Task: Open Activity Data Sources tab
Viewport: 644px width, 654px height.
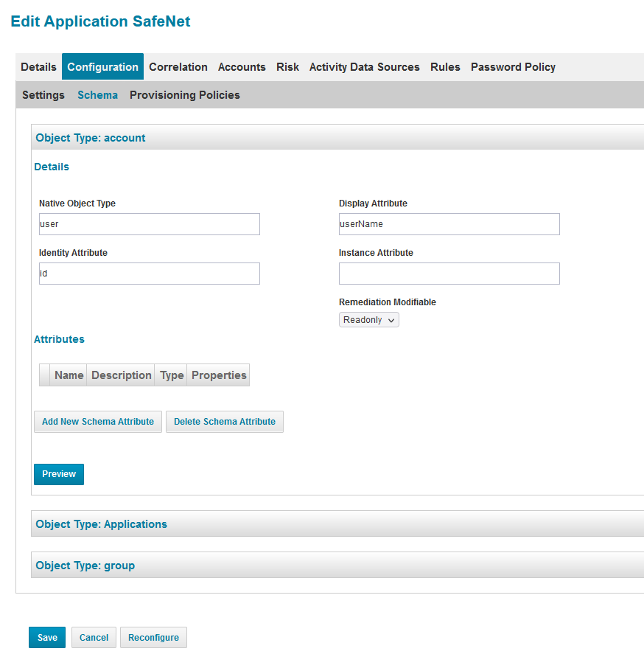Action: pos(364,67)
